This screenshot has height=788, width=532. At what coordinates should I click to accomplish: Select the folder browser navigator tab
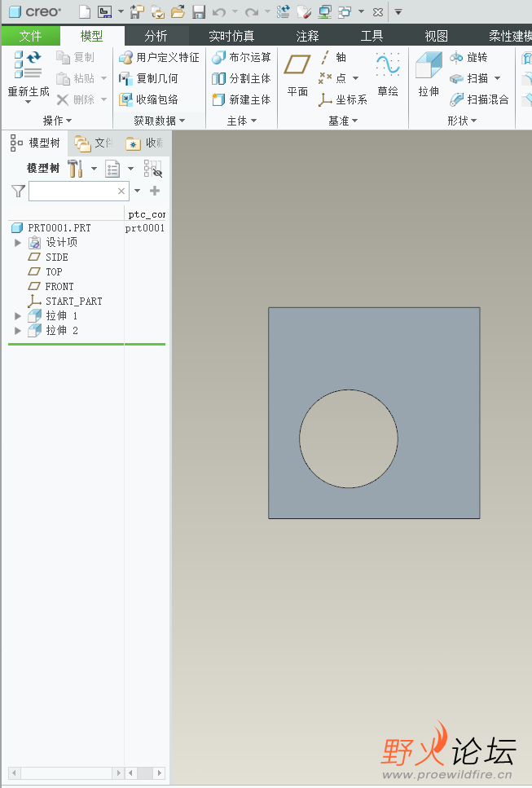(94, 143)
